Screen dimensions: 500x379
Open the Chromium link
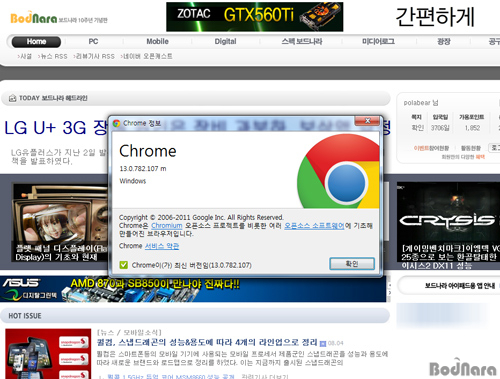click(167, 226)
